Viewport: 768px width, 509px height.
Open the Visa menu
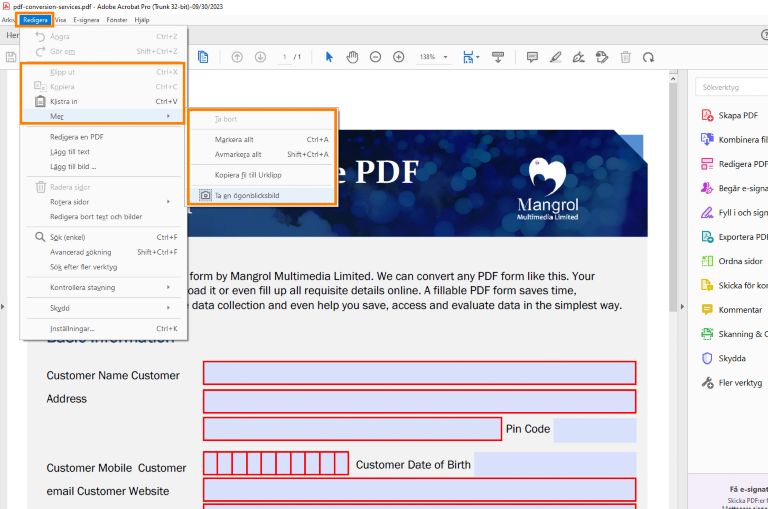pyautogui.click(x=60, y=20)
